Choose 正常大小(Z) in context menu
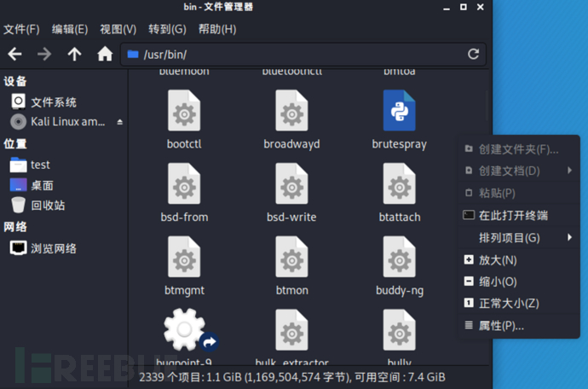This screenshot has height=389, width=588. [x=519, y=303]
